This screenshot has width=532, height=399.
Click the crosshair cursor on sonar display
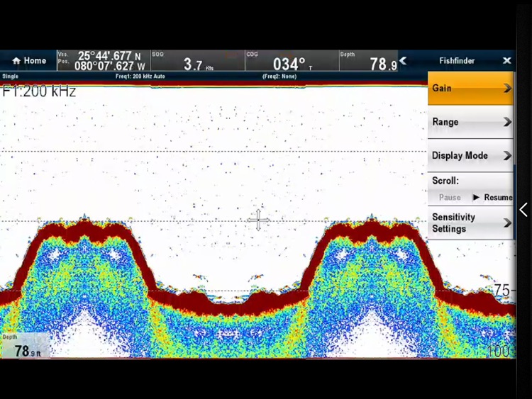pos(258,220)
